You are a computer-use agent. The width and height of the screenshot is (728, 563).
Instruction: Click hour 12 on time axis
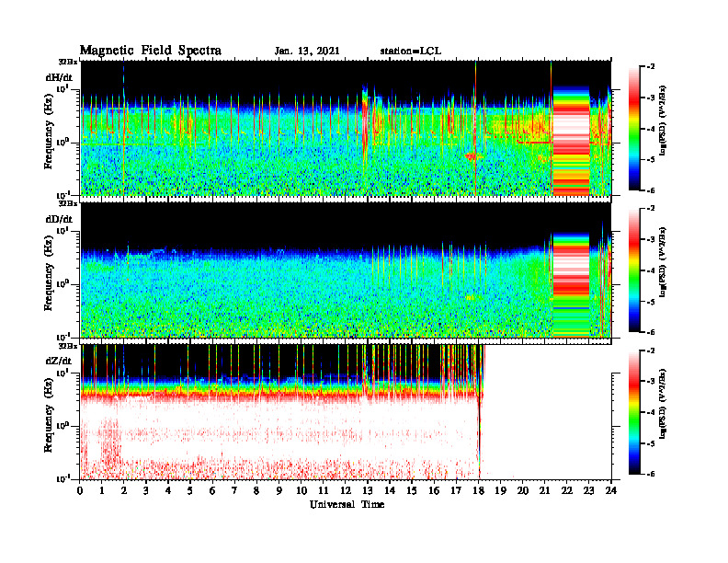(x=346, y=491)
